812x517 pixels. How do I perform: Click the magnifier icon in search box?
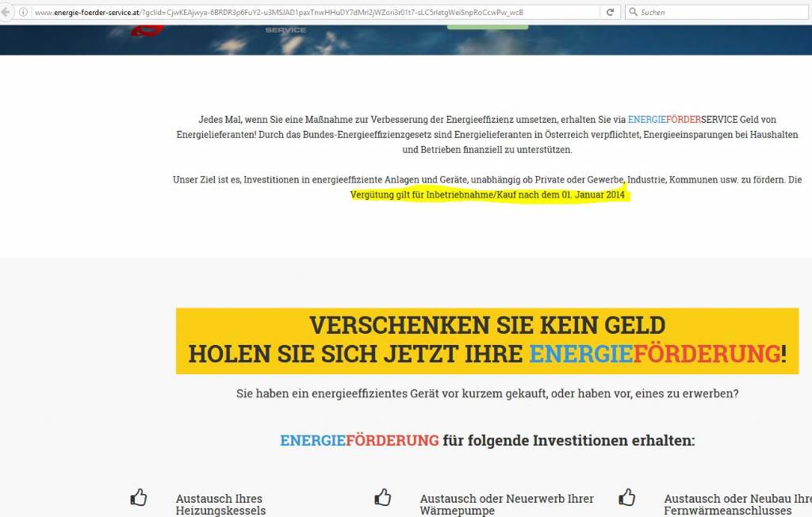pyautogui.click(x=633, y=12)
